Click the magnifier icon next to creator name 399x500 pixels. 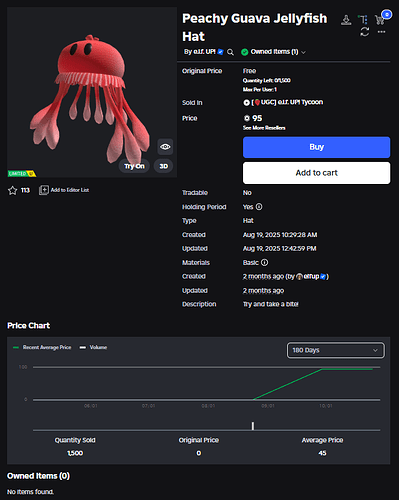click(230, 52)
